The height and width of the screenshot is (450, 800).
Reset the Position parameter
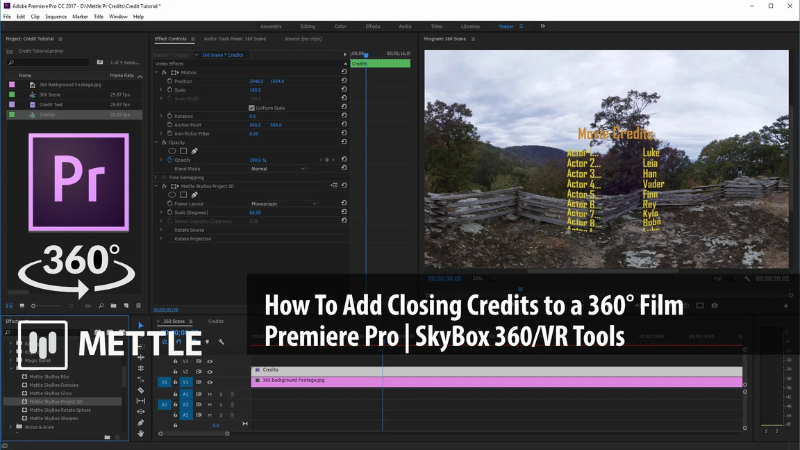point(344,81)
